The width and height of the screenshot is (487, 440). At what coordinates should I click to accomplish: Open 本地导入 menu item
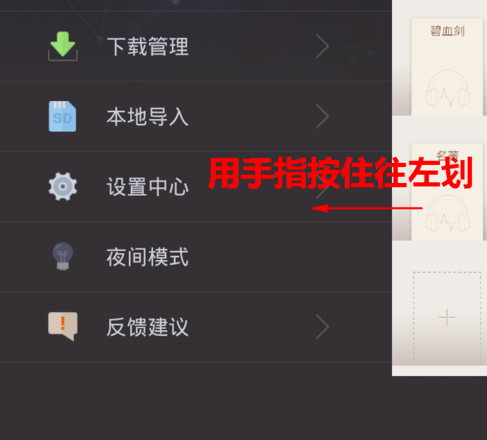pos(196,116)
